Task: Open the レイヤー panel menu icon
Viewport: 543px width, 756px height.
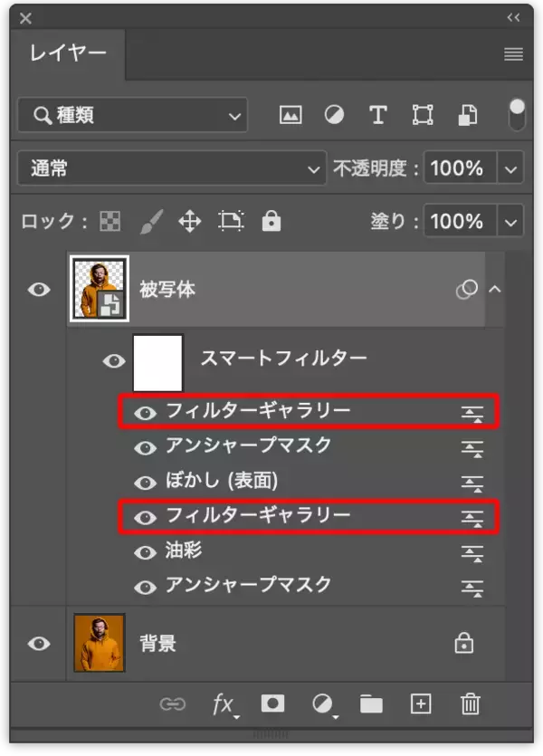Action: [x=514, y=54]
